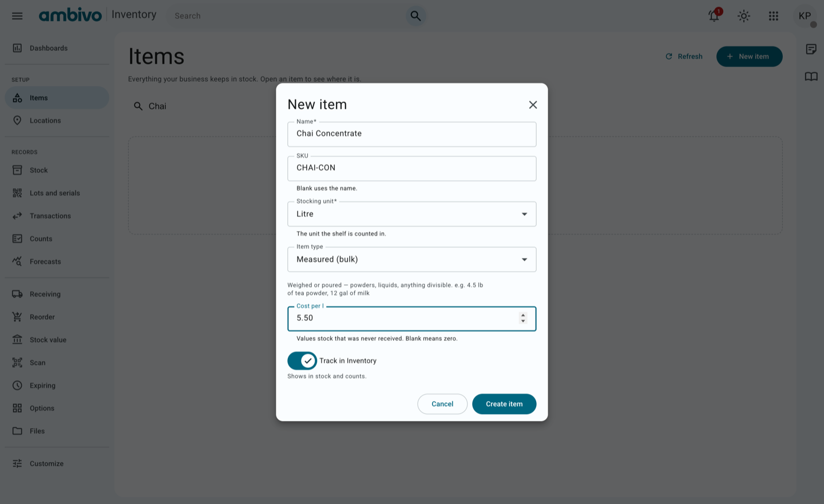The image size is (824, 504).
Task: Open Stock value report
Action: pos(57,340)
